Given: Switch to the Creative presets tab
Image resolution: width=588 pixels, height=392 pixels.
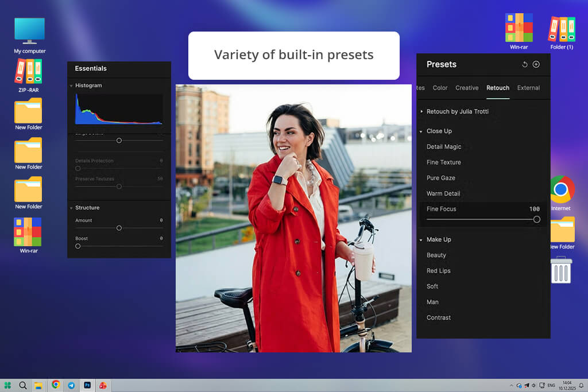Looking at the screenshot, I should [467, 88].
